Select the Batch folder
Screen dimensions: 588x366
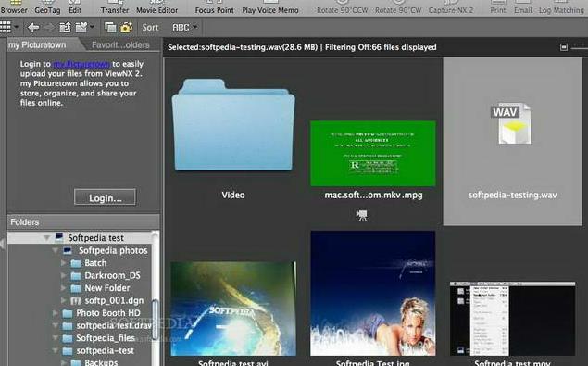95,263
